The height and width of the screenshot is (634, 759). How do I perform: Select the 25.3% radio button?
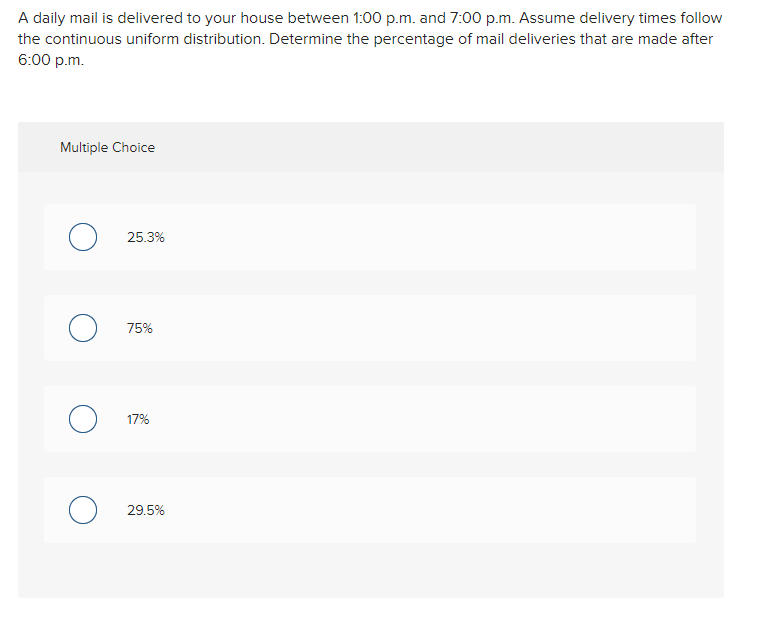coord(83,237)
